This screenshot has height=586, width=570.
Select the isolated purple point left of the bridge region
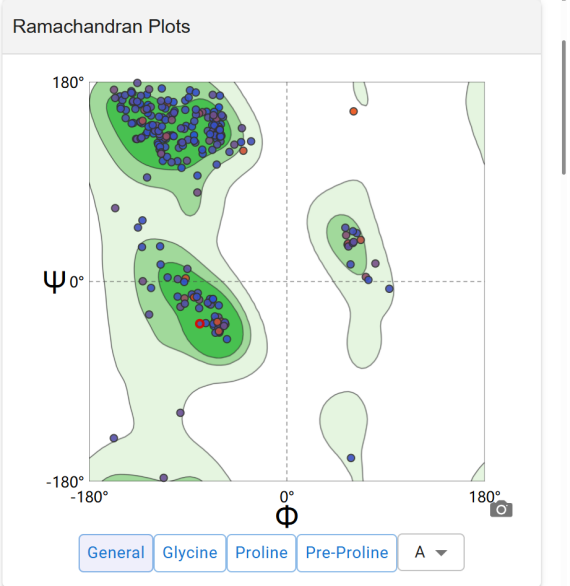point(115,208)
